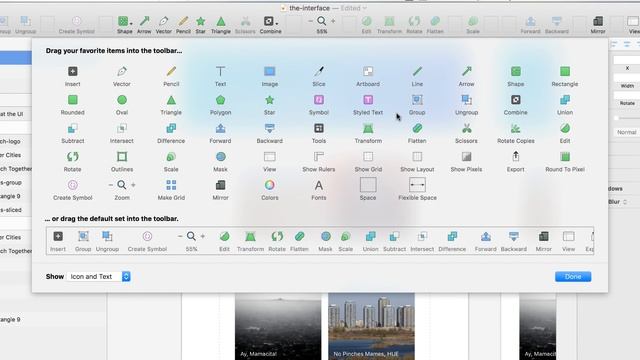Open the Blur type stepper in the inspector
Screen dimensions: 640x360
click(624, 202)
